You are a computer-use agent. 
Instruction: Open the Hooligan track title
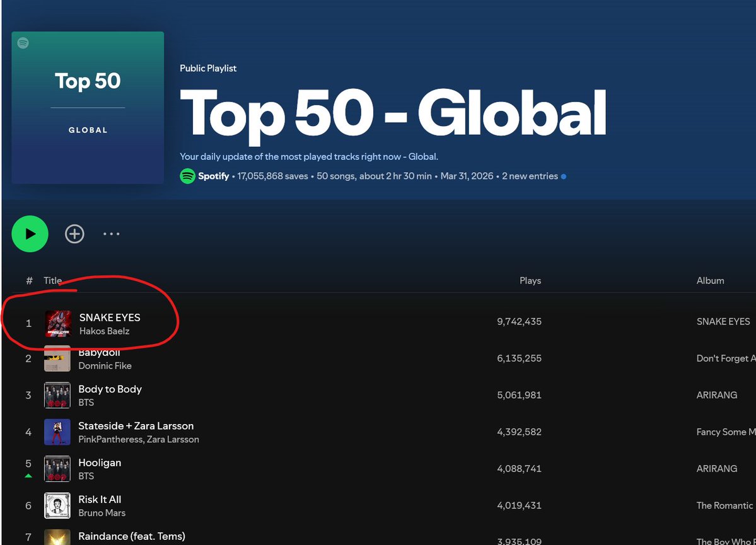point(100,462)
